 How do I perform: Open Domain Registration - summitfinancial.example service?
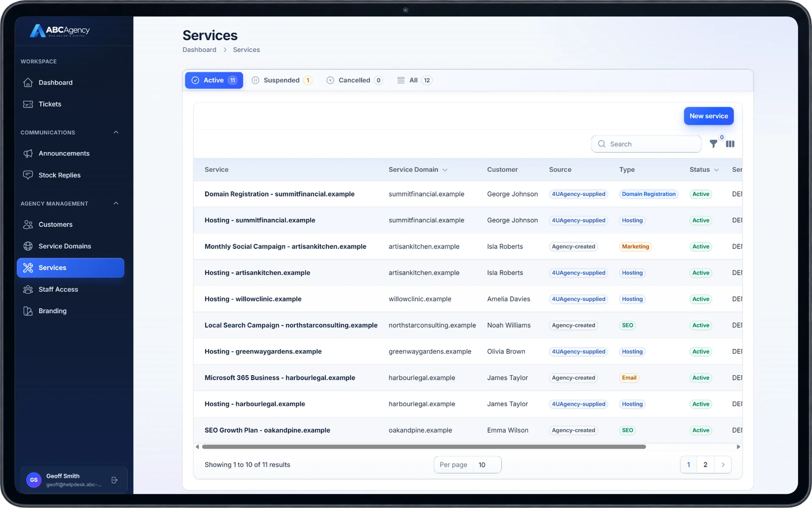click(x=280, y=194)
